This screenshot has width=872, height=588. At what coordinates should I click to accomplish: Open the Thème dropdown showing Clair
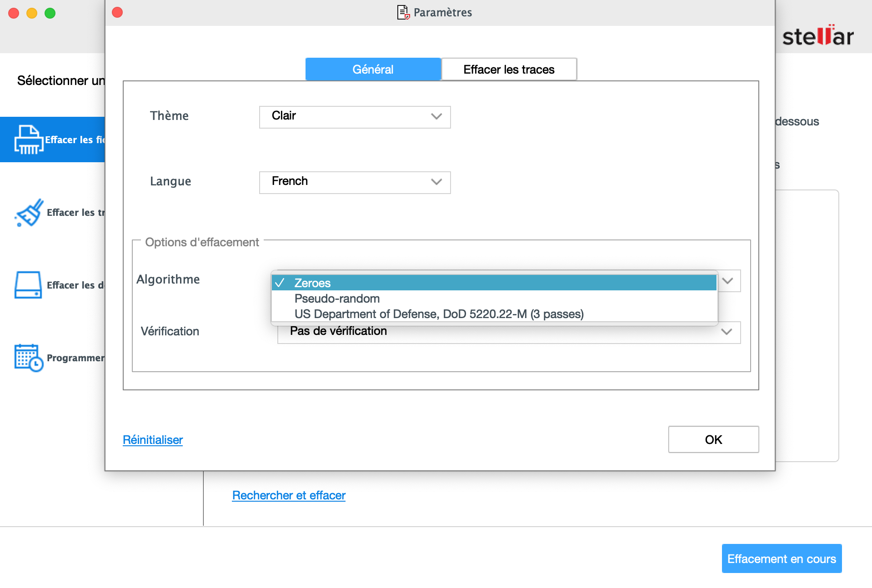click(355, 117)
